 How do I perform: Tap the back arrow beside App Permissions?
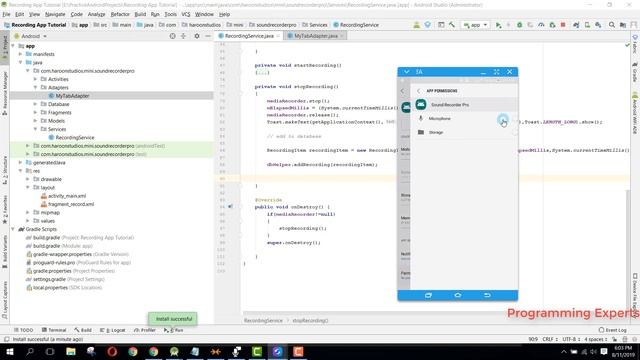[x=418, y=91]
